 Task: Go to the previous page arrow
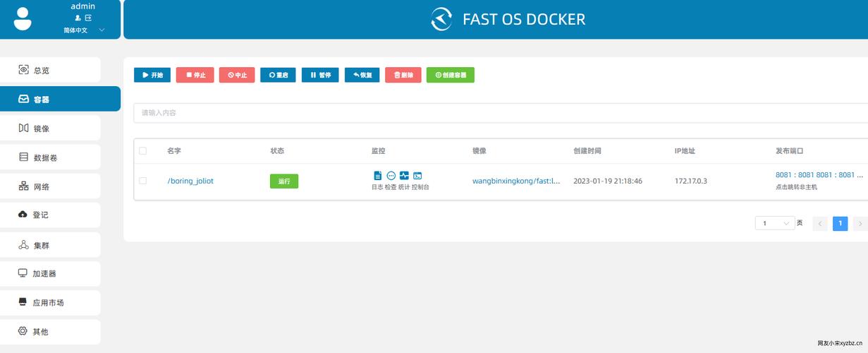tap(820, 224)
